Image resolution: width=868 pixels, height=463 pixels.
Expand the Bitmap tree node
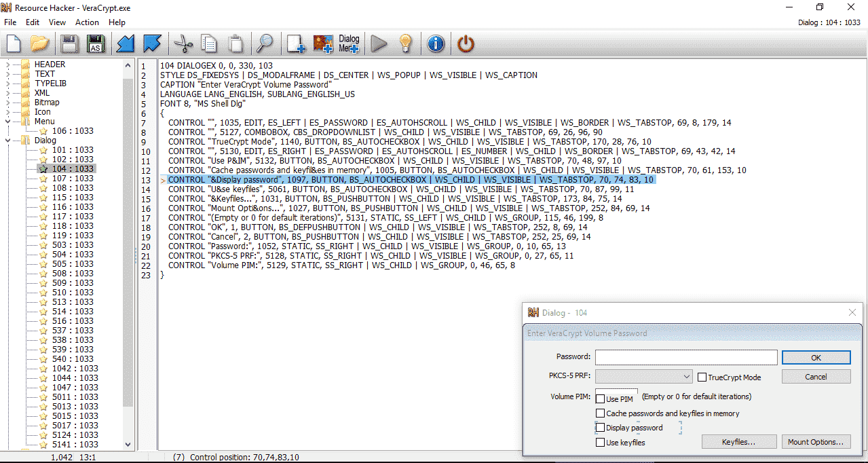tap(7, 103)
